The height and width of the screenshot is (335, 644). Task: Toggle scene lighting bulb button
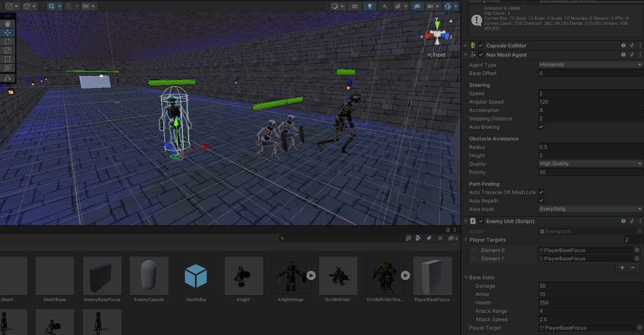[x=370, y=6]
